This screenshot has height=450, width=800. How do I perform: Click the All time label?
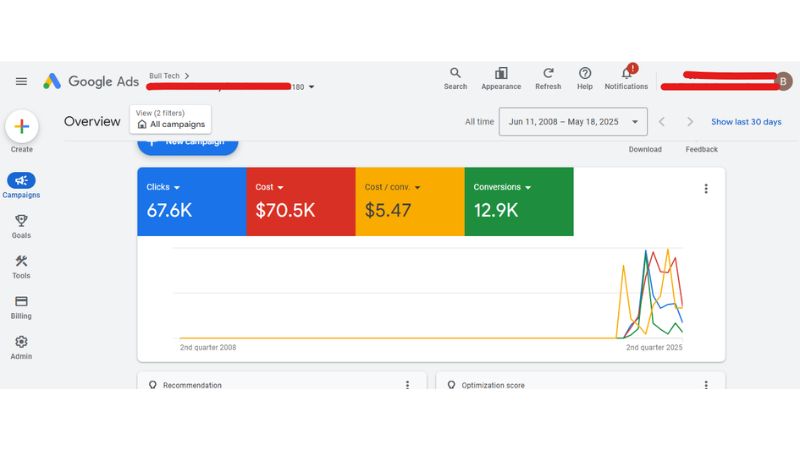(x=479, y=122)
